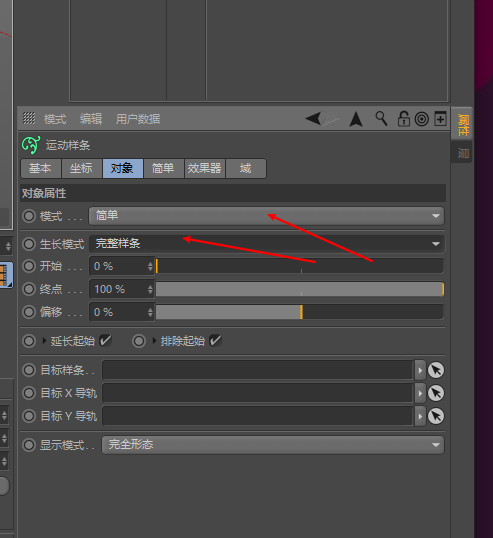Switch to the 坐标 tab
The height and width of the screenshot is (538, 493).
[81, 168]
